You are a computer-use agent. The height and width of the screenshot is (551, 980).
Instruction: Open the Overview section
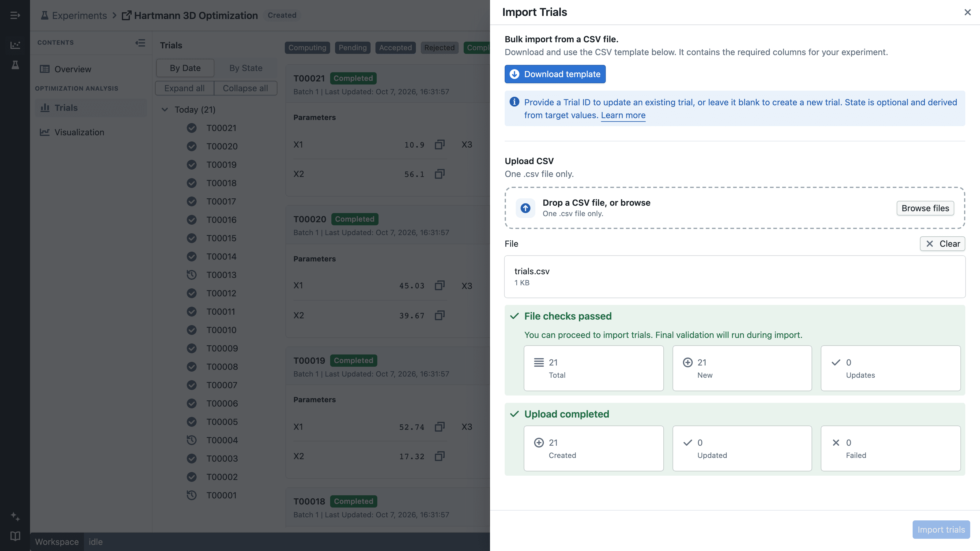tap(91, 69)
